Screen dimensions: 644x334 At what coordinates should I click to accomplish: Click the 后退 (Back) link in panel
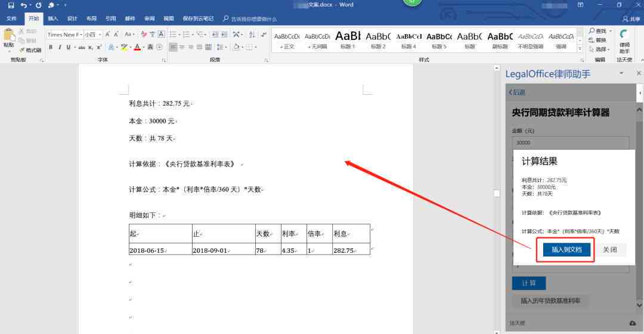click(517, 92)
